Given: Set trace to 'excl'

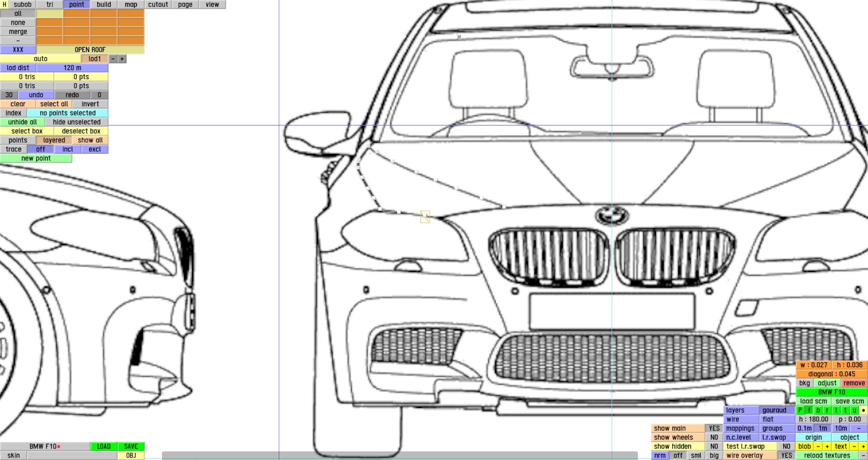Looking at the screenshot, I should (95, 149).
